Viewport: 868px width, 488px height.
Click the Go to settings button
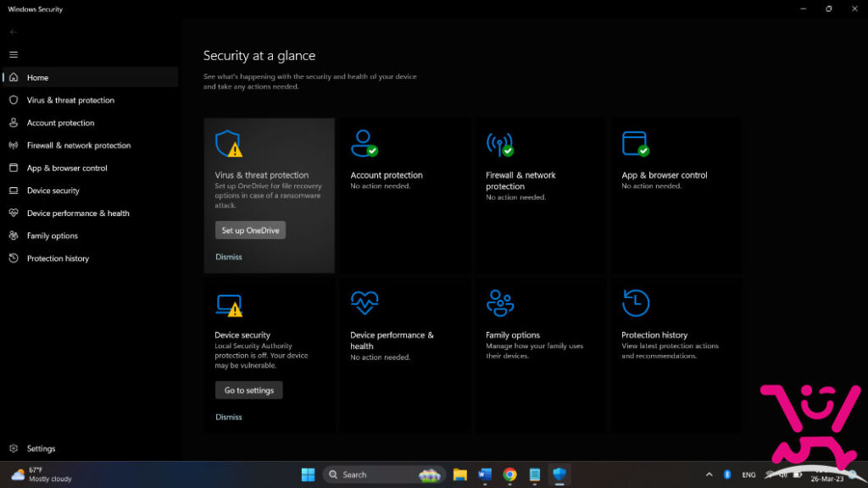[249, 390]
